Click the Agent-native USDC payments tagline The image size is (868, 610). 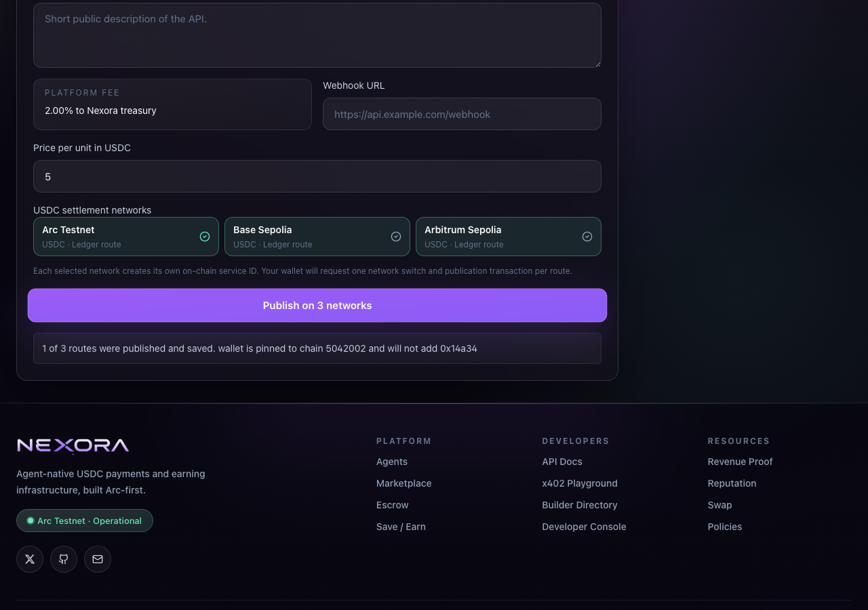coord(111,482)
